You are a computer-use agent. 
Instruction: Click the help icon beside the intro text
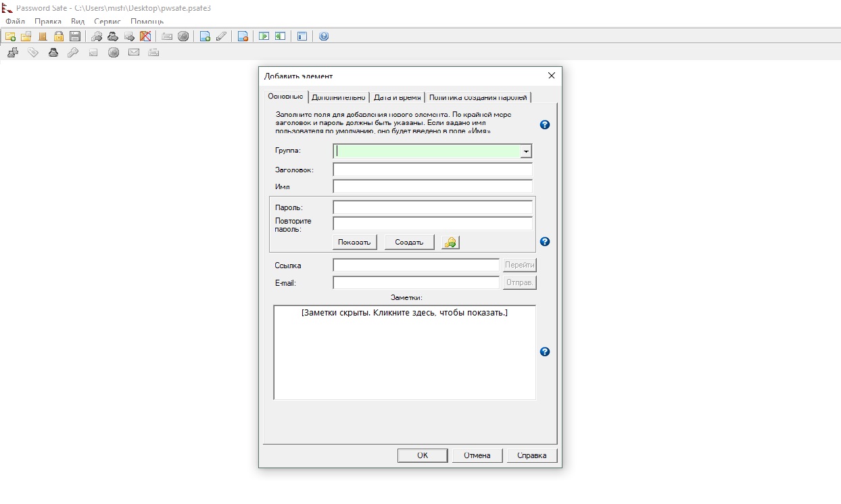(x=545, y=125)
